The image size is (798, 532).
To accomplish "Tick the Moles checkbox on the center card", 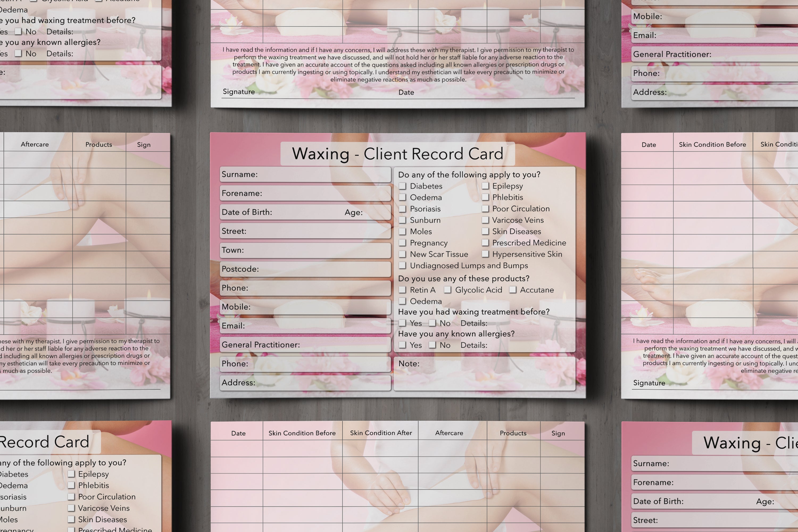I will (402, 231).
